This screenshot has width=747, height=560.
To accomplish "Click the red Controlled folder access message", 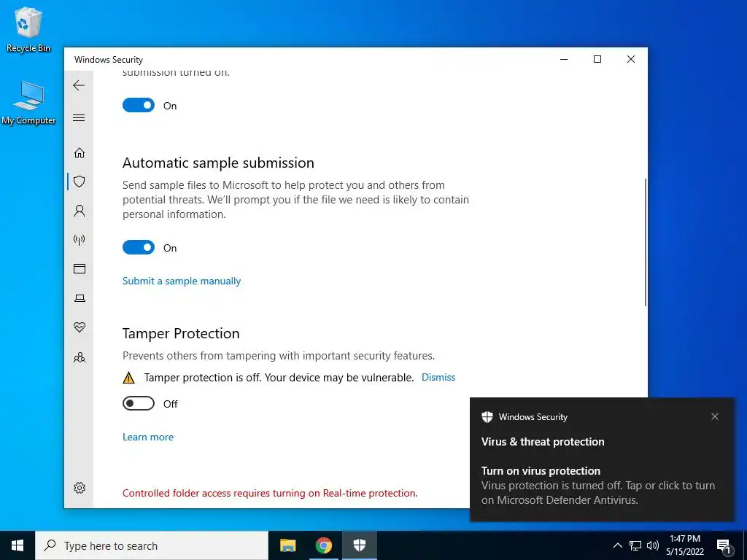I will (270, 494).
